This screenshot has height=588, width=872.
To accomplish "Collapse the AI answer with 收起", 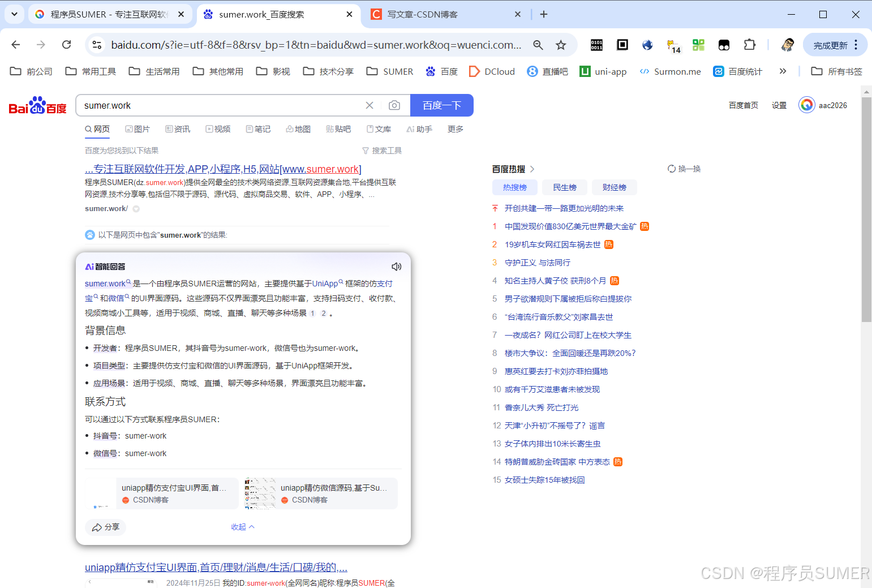I will [x=243, y=527].
